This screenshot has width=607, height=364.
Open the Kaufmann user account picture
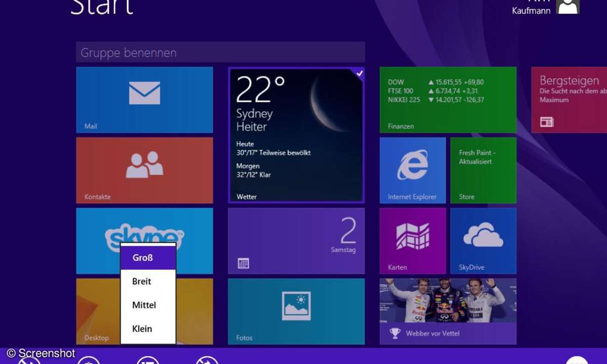click(x=567, y=6)
